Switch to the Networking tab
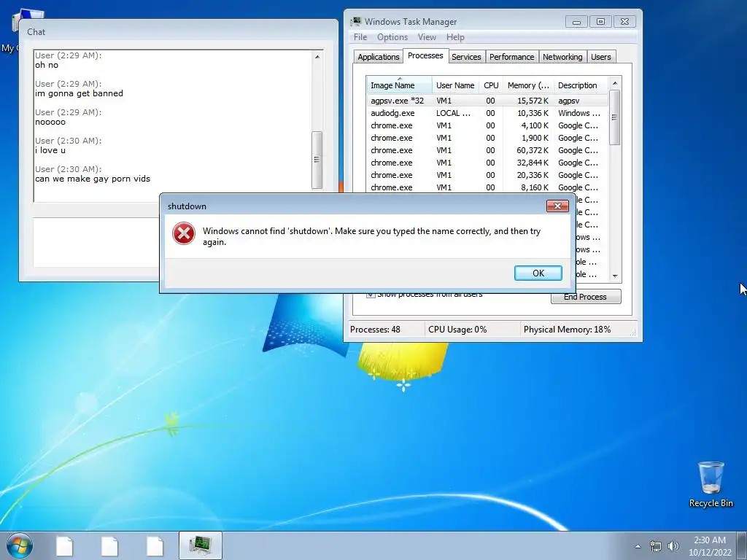This screenshot has height=560, width=747. (x=562, y=57)
